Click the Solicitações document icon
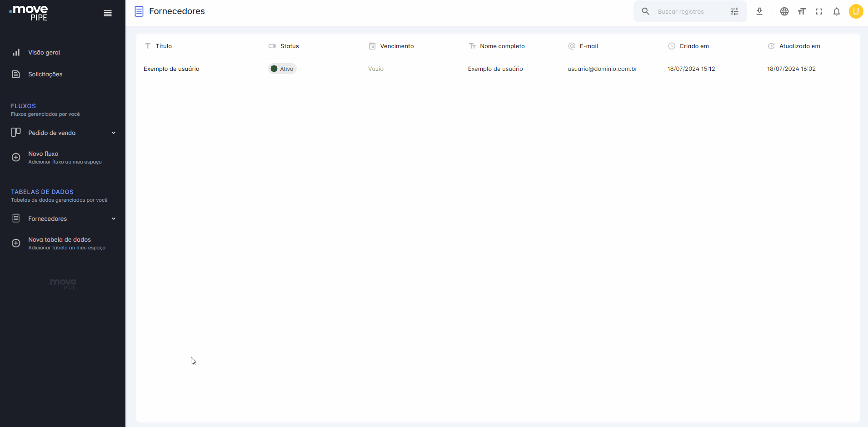 coord(16,74)
